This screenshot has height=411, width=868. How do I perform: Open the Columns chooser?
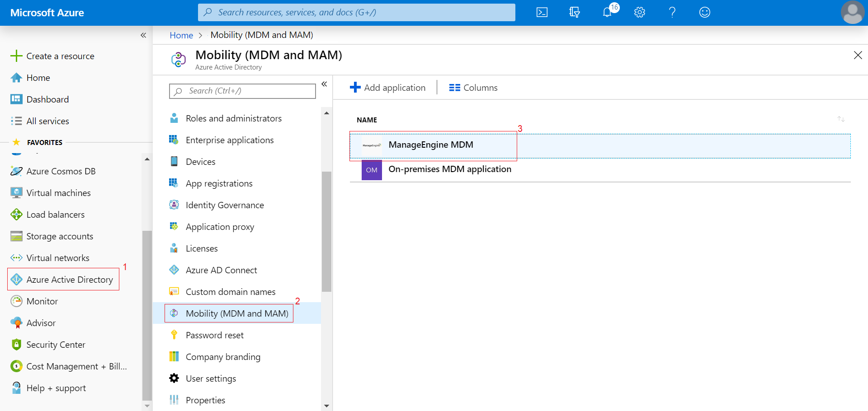coord(473,88)
